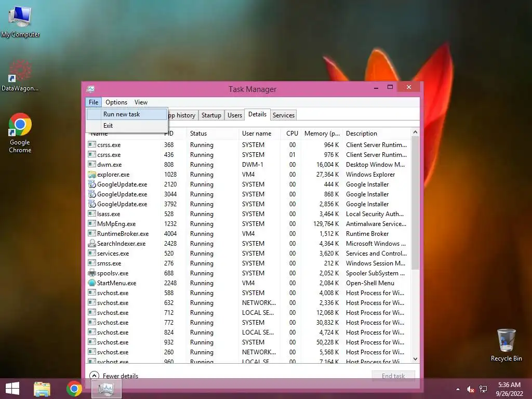Switch to the Services tab
The width and height of the screenshot is (532, 399).
pos(284,115)
